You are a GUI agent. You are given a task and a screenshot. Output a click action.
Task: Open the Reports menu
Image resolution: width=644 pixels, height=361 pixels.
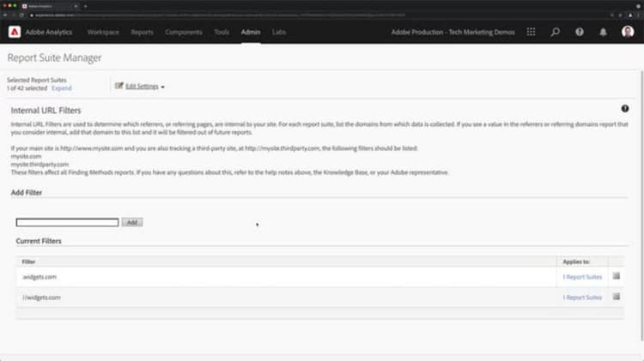tap(142, 32)
